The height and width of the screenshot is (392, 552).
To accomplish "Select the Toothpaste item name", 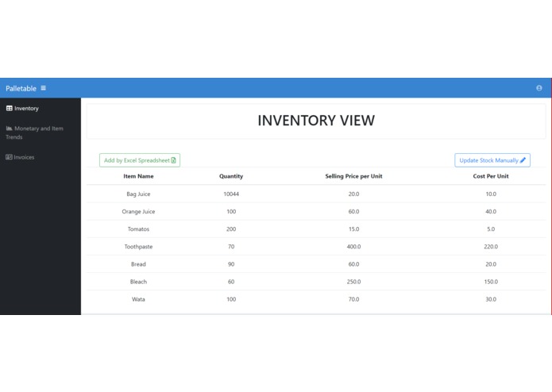I will [x=138, y=247].
